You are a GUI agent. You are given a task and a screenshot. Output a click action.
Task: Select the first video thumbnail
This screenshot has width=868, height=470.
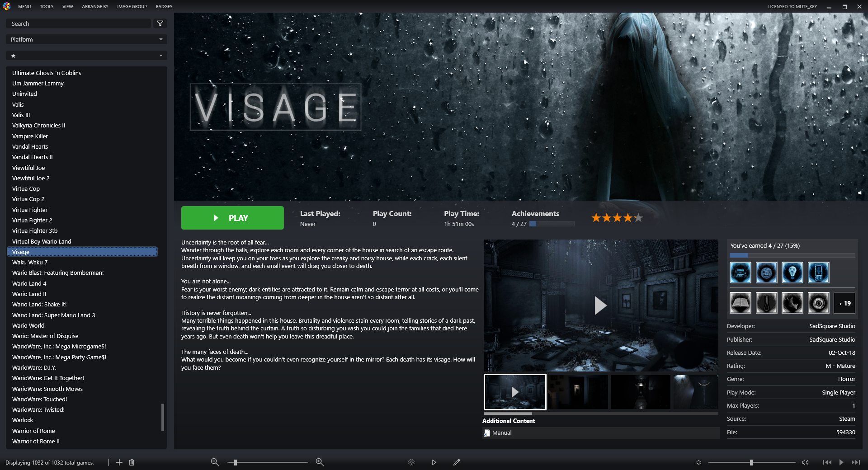tap(515, 392)
